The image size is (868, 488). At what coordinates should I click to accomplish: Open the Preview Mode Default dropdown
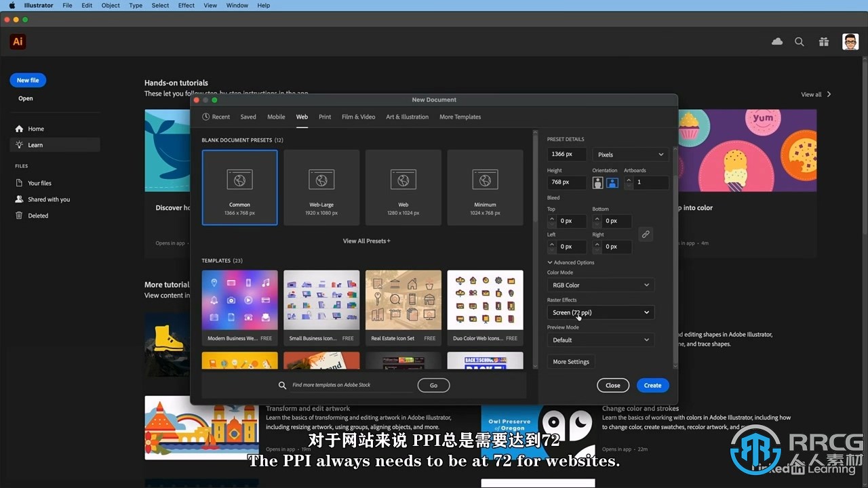tap(601, 340)
